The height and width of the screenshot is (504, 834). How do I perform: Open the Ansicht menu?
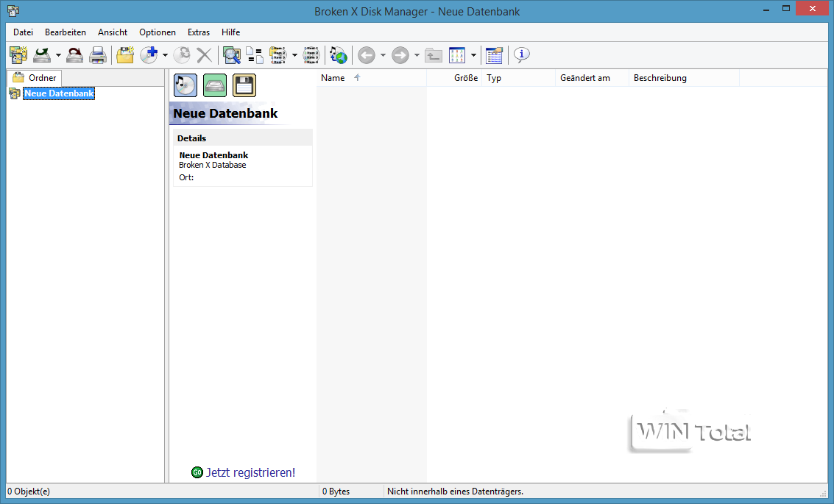(112, 32)
